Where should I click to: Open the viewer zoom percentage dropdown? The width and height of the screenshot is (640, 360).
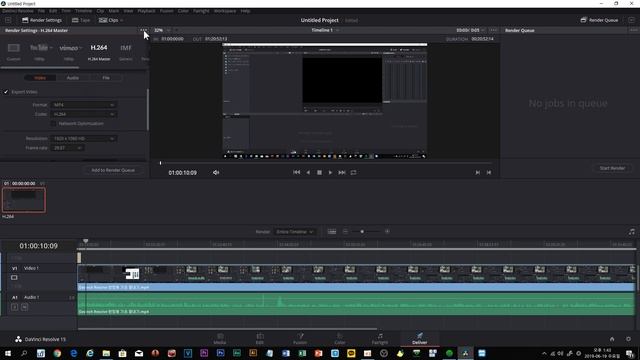click(162, 30)
